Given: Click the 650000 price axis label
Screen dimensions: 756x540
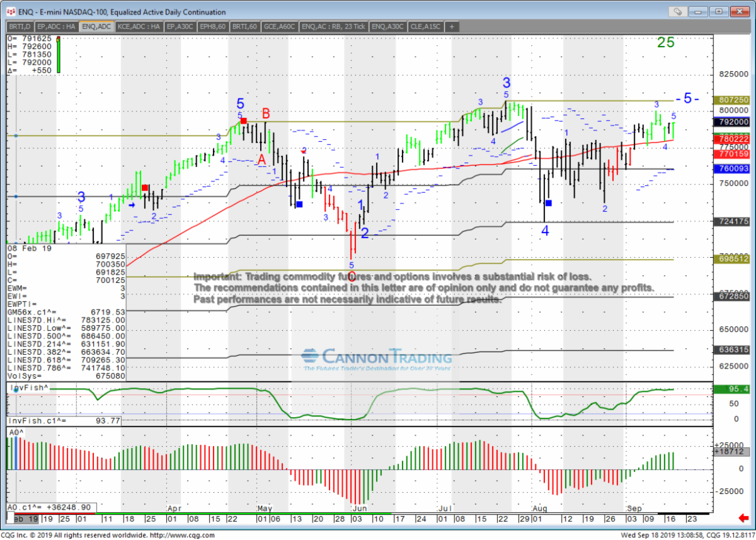Looking at the screenshot, I should (x=733, y=330).
